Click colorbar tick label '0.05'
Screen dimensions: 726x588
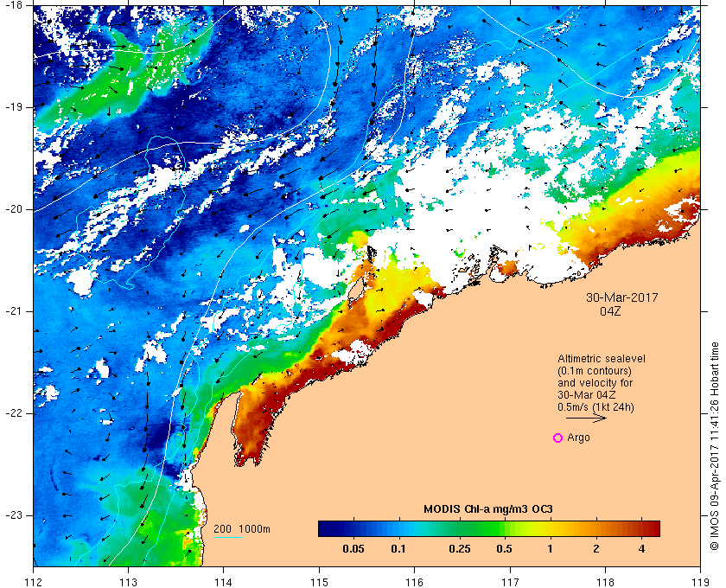click(x=353, y=549)
